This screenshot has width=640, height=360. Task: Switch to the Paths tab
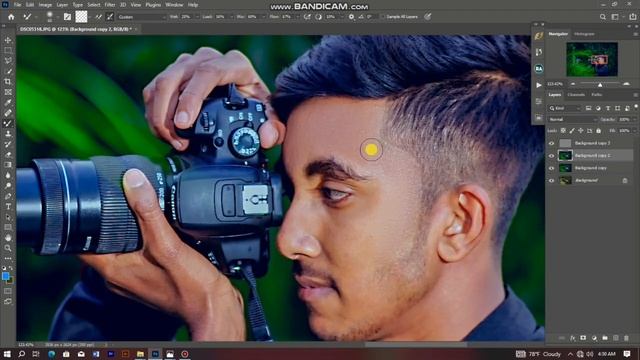[x=597, y=95]
